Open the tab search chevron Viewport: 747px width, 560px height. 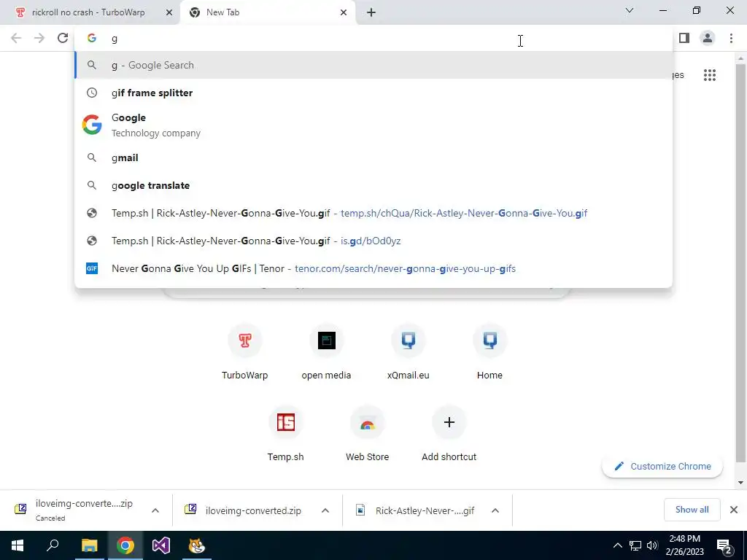[630, 10]
